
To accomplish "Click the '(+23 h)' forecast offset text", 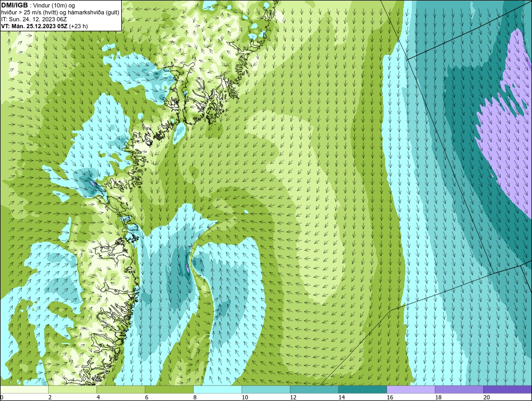I will coord(78,26).
